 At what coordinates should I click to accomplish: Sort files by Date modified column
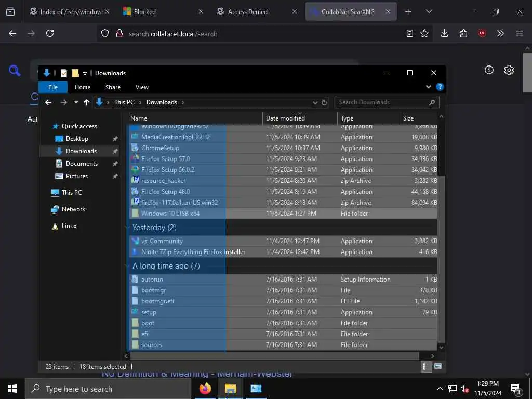pos(300,118)
